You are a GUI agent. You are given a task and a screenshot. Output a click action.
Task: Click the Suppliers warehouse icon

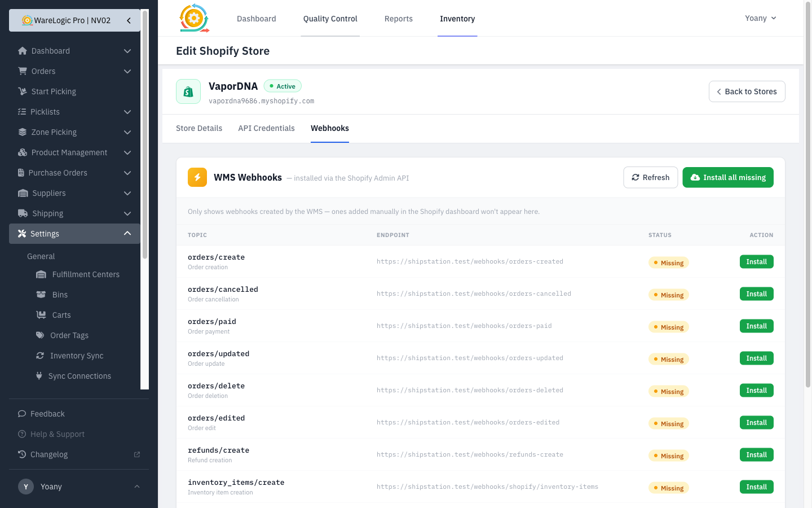(23, 193)
